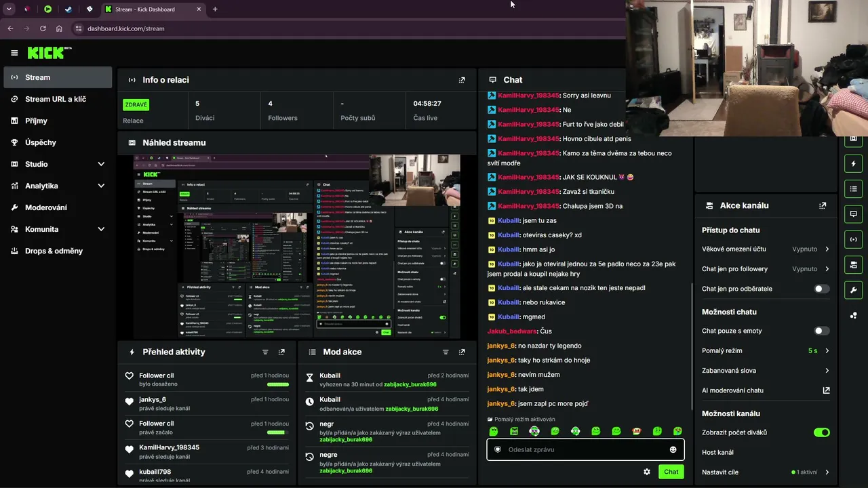Open Pomalý režim settings
This screenshot has height=488, width=868.
(766, 351)
